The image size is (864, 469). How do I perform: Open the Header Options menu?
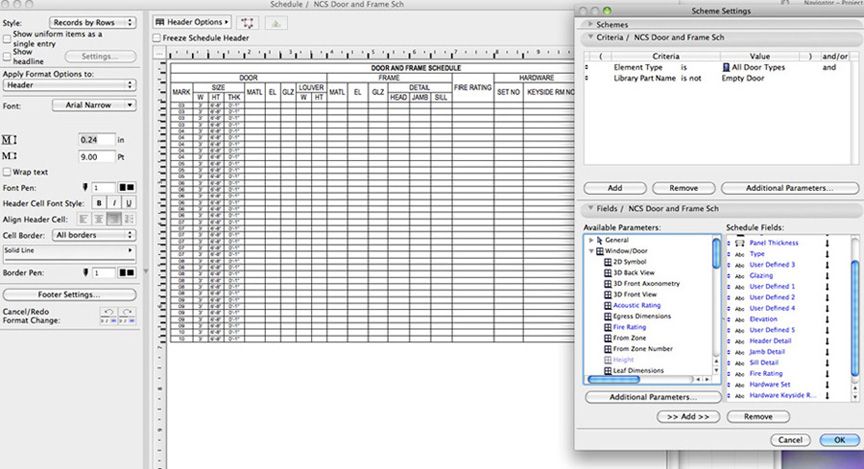(x=191, y=22)
